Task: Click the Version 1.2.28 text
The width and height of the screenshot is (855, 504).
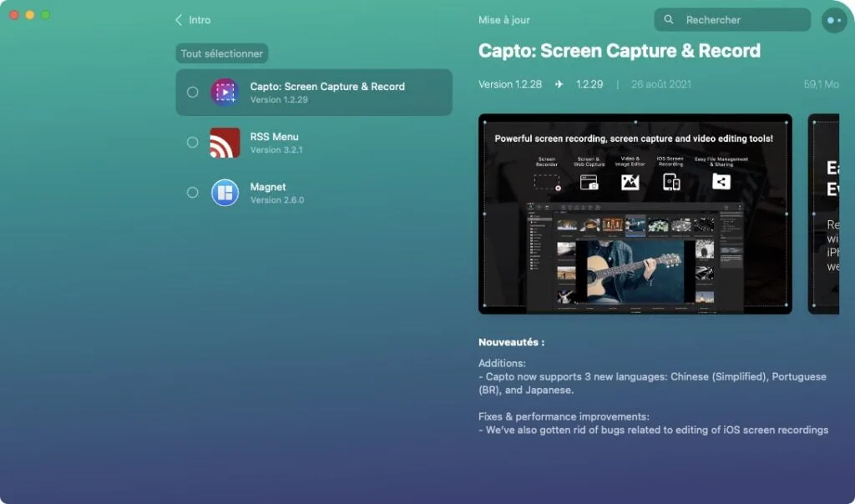Action: pos(510,84)
